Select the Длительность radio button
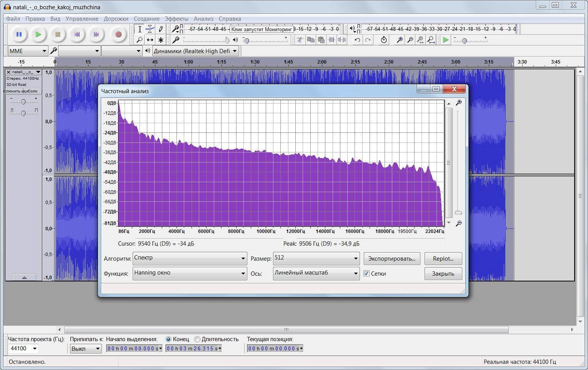The height and width of the screenshot is (370, 588). tap(197, 339)
